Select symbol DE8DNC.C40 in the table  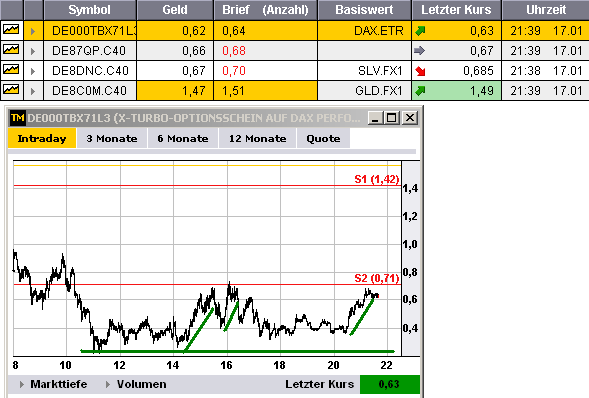tap(90, 71)
